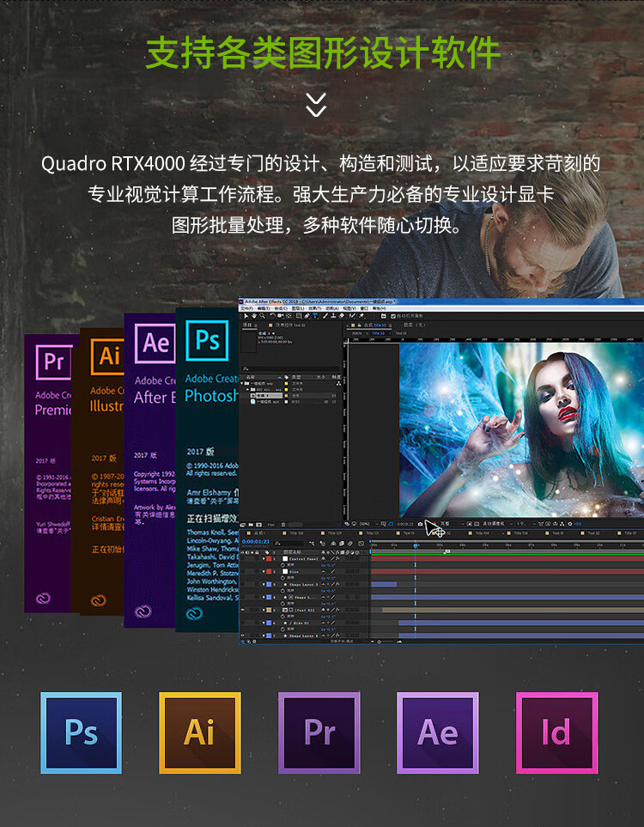This screenshot has width=644, height=827.
Task: Select the Puppet Pin tool
Action: (x=361, y=316)
